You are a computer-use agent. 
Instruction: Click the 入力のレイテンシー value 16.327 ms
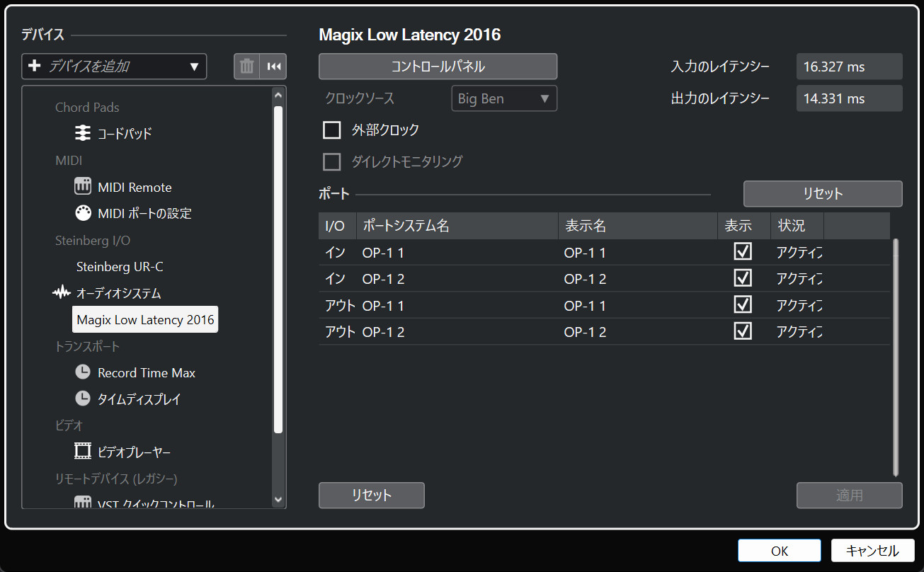coord(850,67)
